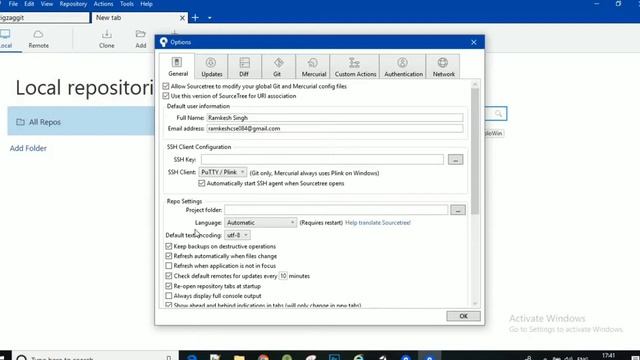This screenshot has height=360, width=640.
Task: Go to the Custom Actions tab
Action: point(355,67)
